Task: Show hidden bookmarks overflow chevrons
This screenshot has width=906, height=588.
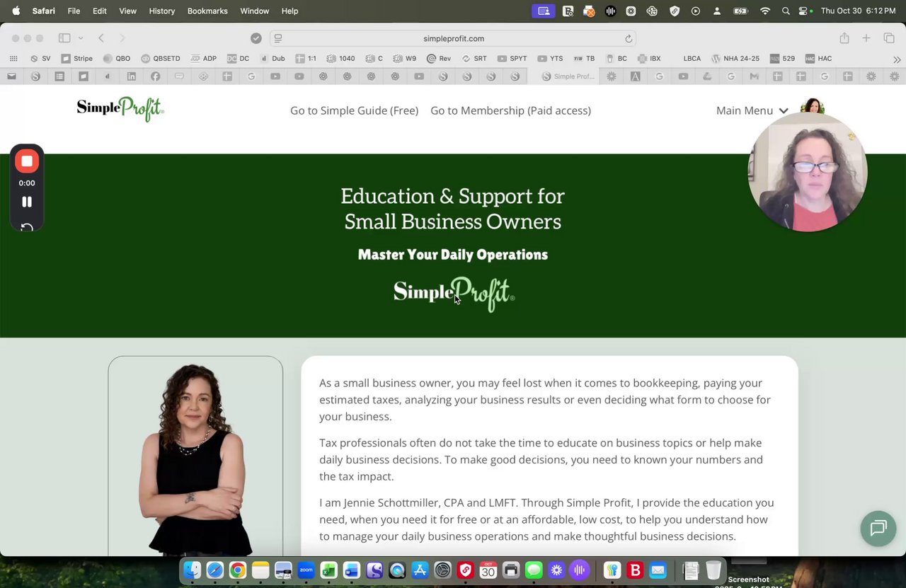Action: coord(897,59)
